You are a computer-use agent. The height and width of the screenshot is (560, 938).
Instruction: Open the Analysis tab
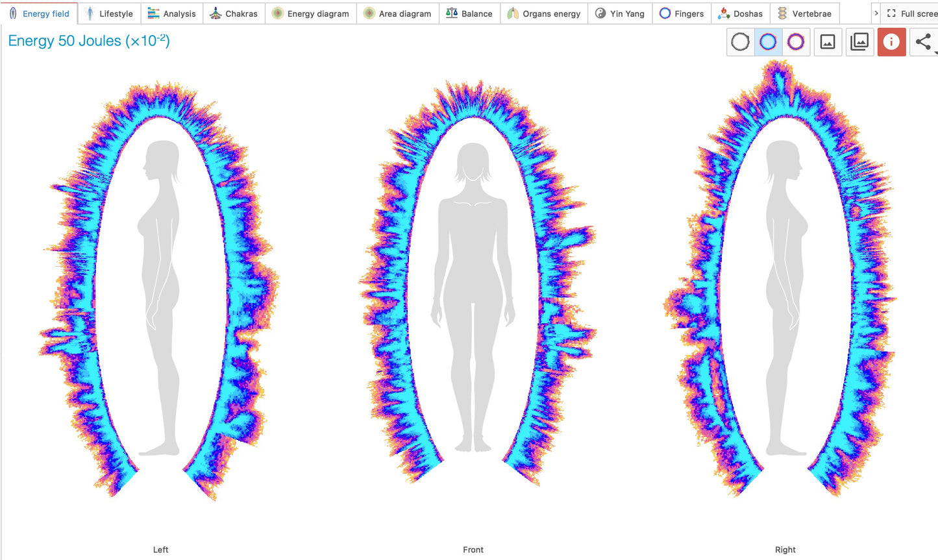click(171, 14)
